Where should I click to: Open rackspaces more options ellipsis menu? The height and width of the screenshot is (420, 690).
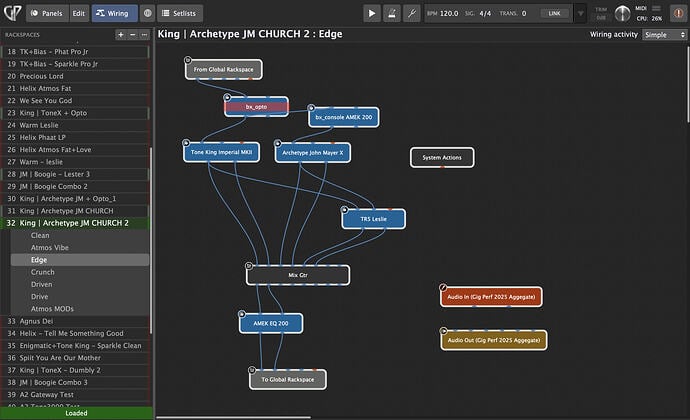(144, 35)
